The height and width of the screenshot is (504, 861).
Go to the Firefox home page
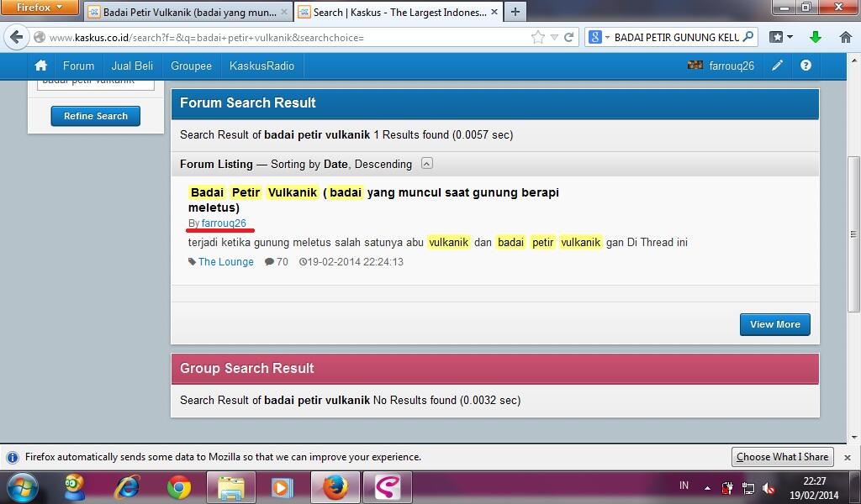[846, 37]
